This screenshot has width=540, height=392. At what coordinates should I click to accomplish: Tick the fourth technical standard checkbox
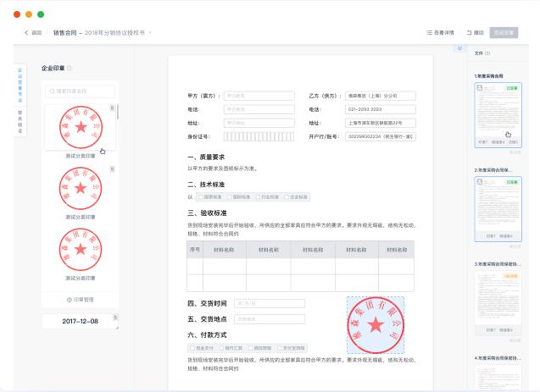tap(286, 197)
